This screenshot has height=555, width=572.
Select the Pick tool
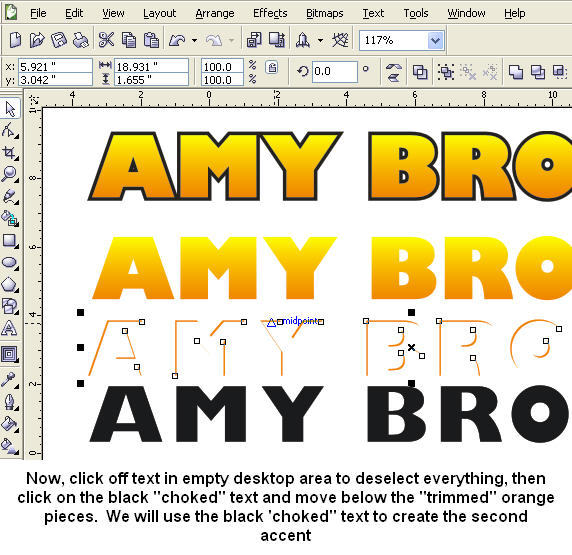pyautogui.click(x=10, y=109)
